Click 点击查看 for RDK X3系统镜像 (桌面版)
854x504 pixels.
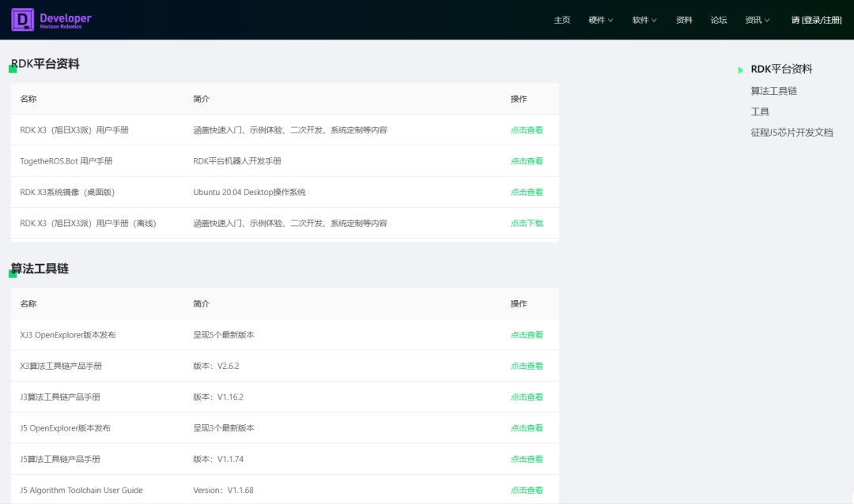point(527,192)
